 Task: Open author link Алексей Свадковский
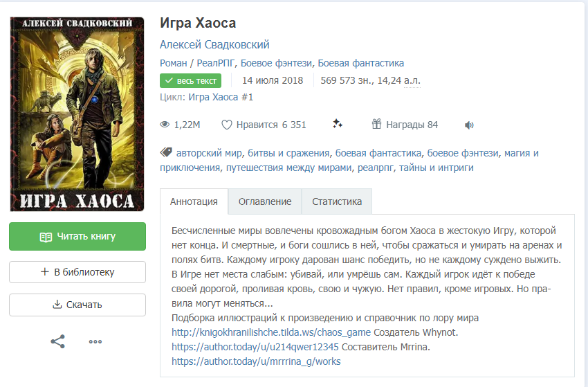(x=214, y=45)
